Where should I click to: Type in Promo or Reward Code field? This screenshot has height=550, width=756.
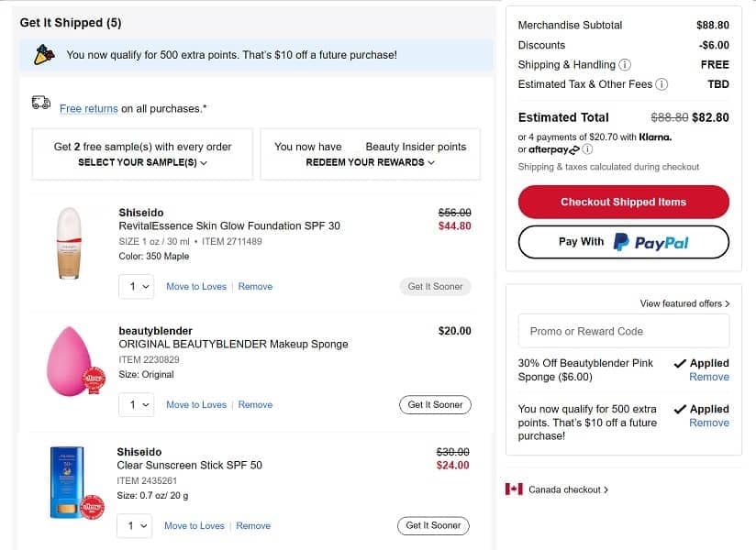(x=624, y=331)
